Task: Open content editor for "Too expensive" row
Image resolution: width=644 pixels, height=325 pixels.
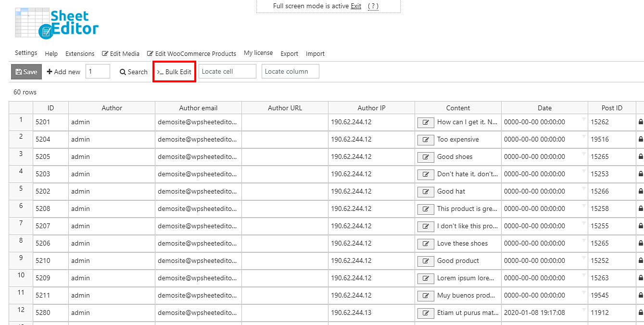Action: point(425,140)
